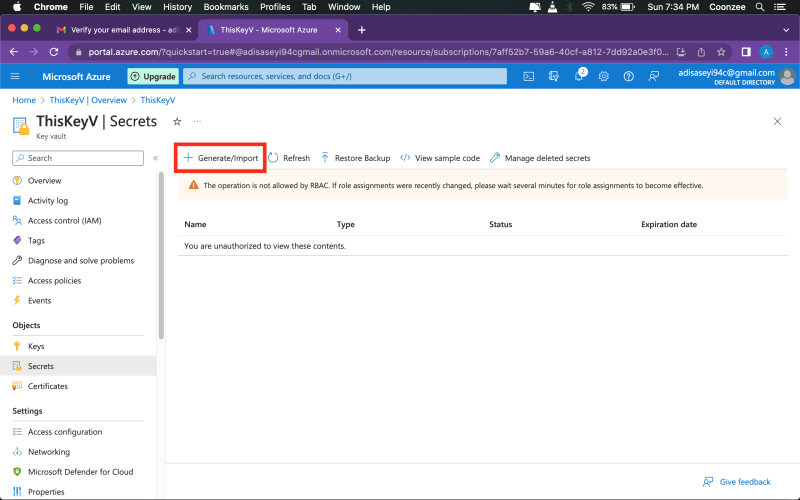The image size is (800, 500).
Task: Open the tab search dropdown arrow
Action: (786, 30)
